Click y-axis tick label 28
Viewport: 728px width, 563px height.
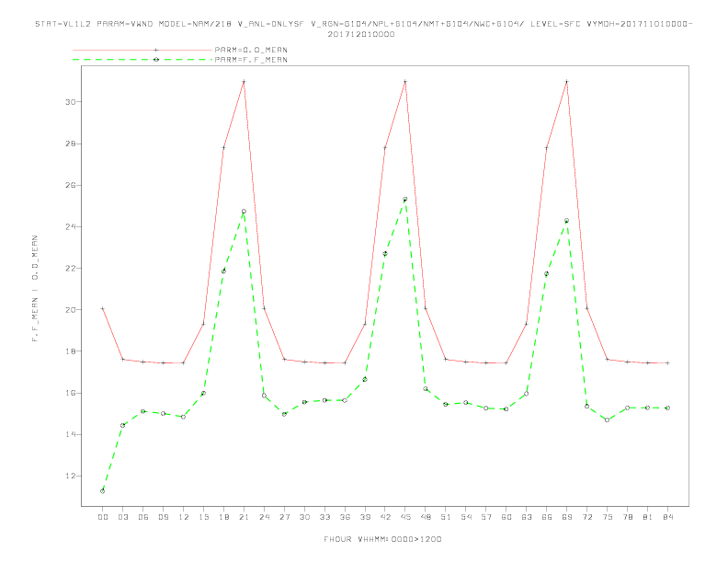(x=71, y=144)
